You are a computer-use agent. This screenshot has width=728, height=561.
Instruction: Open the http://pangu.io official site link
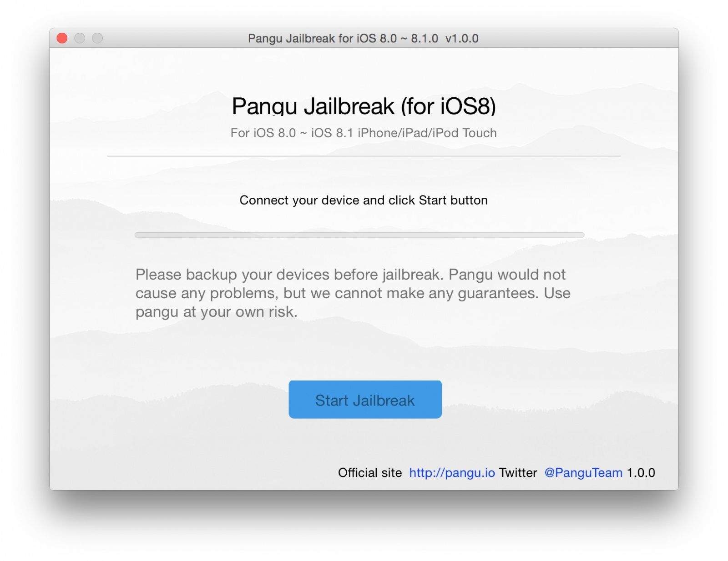pyautogui.click(x=451, y=473)
